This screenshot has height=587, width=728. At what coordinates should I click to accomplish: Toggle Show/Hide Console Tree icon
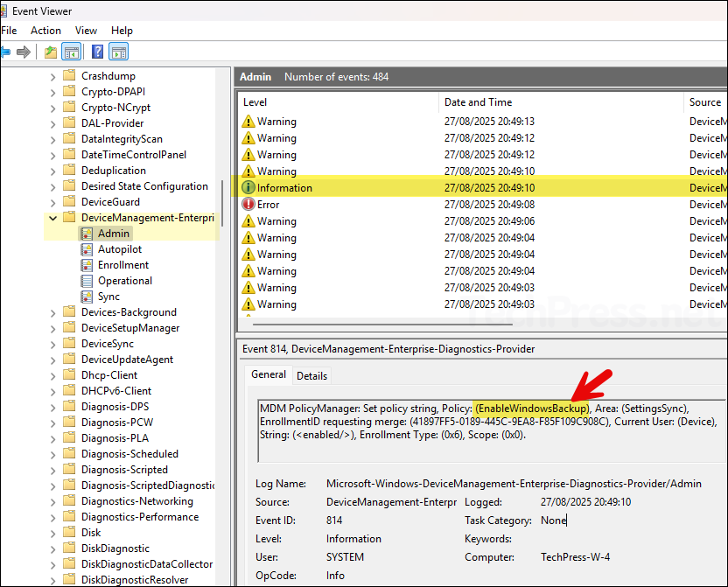point(72,52)
